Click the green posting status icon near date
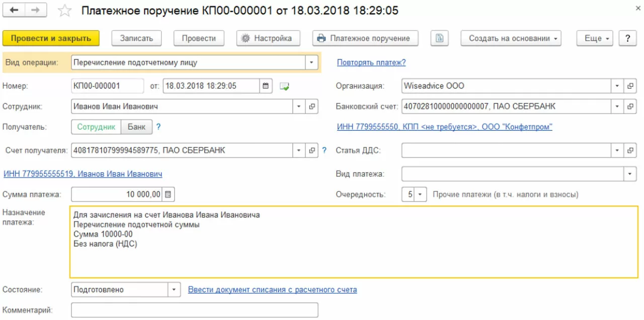 [x=285, y=86]
